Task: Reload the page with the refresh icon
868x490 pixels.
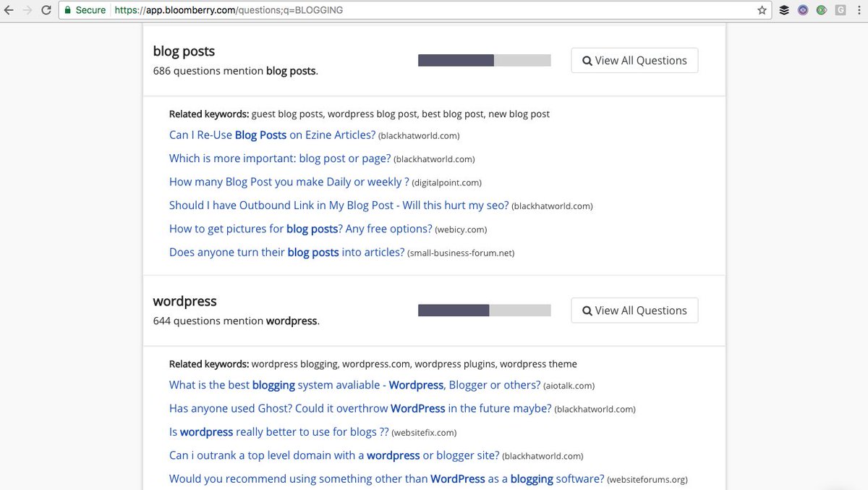Action: point(46,10)
